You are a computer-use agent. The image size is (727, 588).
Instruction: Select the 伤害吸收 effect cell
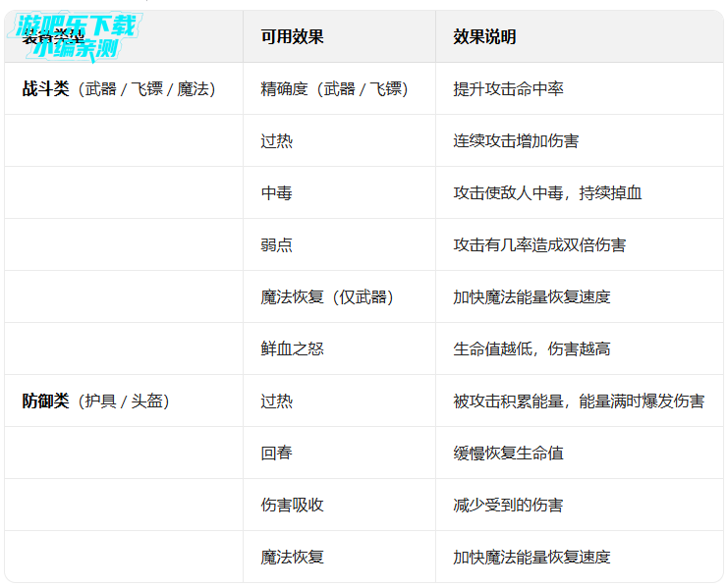tap(292, 506)
